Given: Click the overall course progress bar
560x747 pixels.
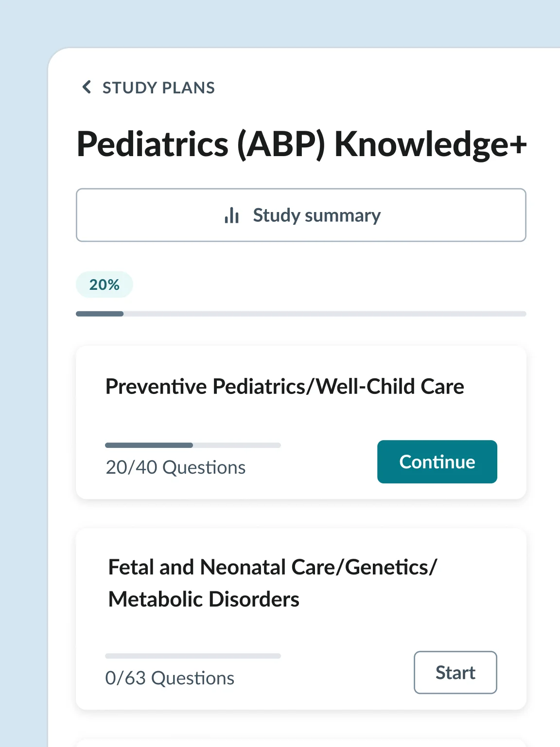Looking at the screenshot, I should point(300,314).
